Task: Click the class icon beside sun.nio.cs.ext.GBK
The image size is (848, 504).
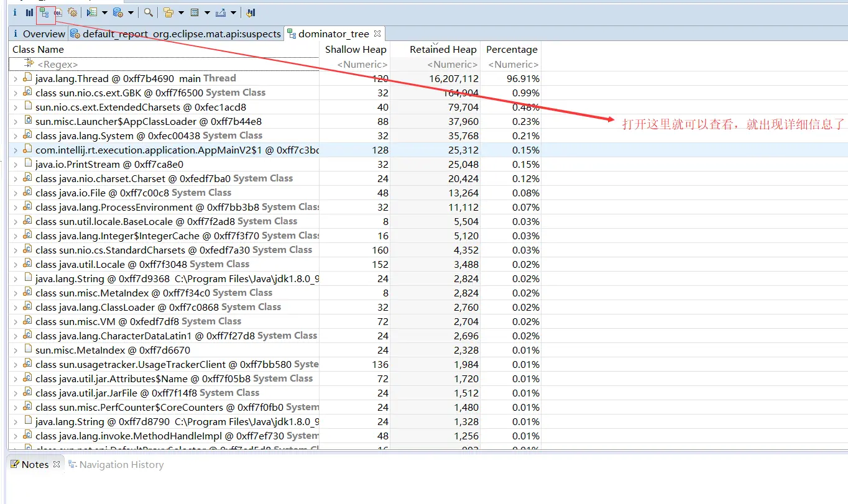Action: pyautogui.click(x=27, y=93)
